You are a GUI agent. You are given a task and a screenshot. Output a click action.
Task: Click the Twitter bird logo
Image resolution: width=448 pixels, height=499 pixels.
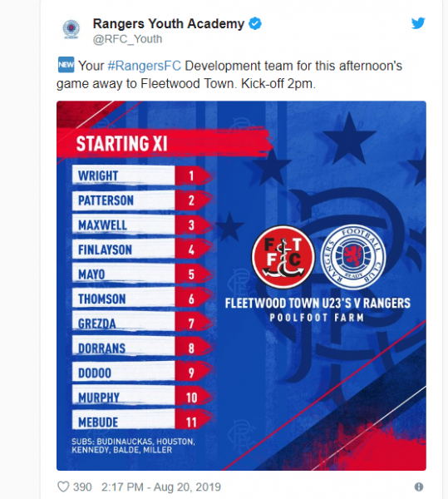418,23
